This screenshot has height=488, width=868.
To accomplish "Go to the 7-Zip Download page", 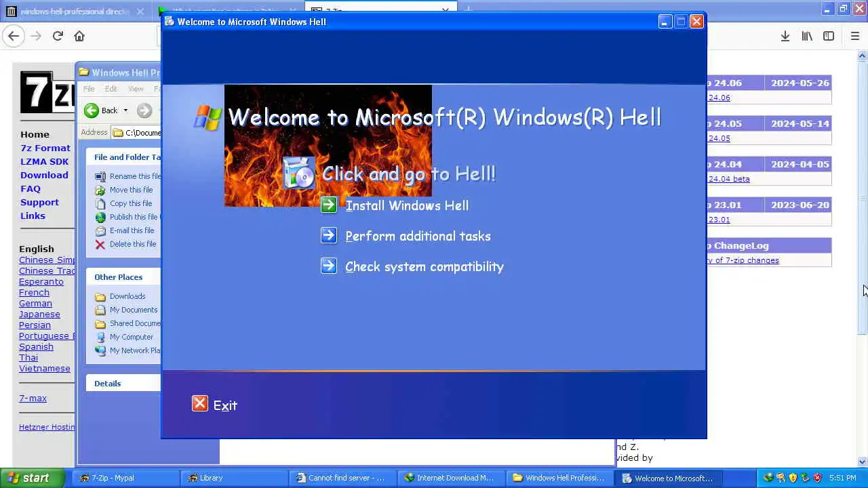I will tap(44, 175).
